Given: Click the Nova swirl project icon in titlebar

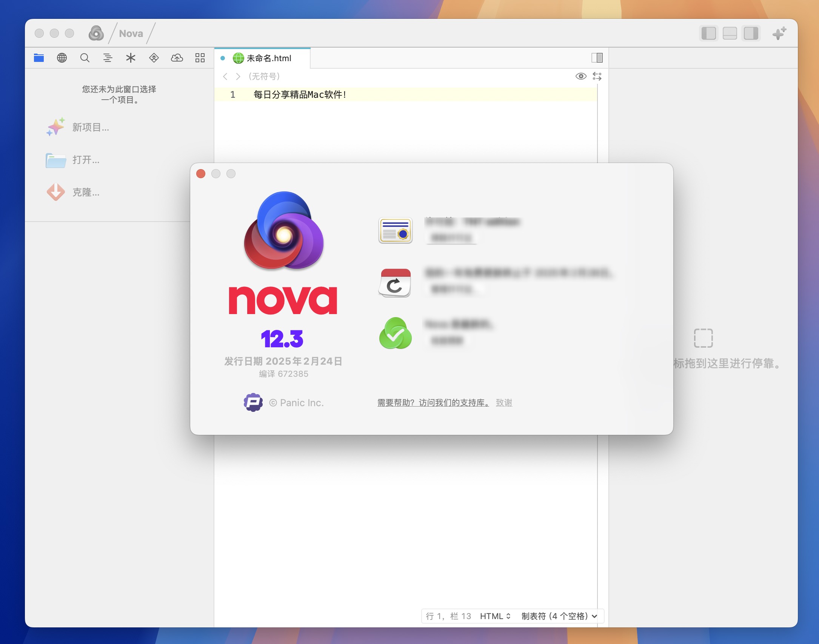Looking at the screenshot, I should pos(96,33).
